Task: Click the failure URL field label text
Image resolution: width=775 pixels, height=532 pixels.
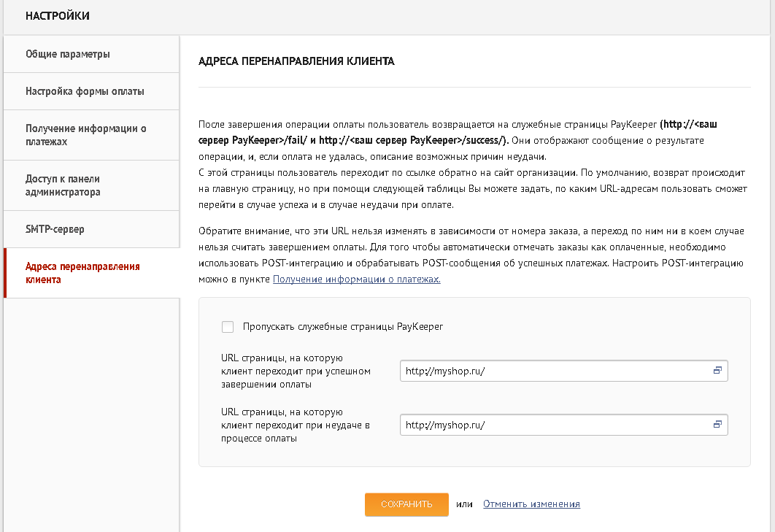Action: (296, 425)
